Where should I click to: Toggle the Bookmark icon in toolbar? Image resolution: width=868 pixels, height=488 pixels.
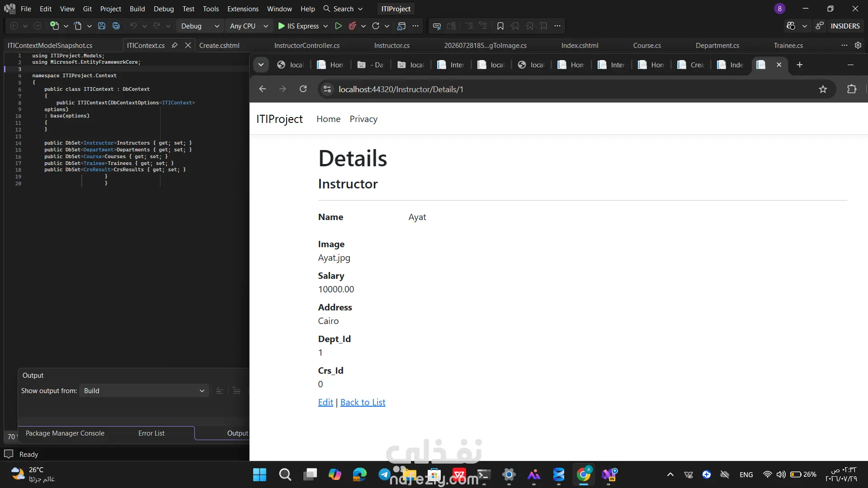(x=500, y=26)
